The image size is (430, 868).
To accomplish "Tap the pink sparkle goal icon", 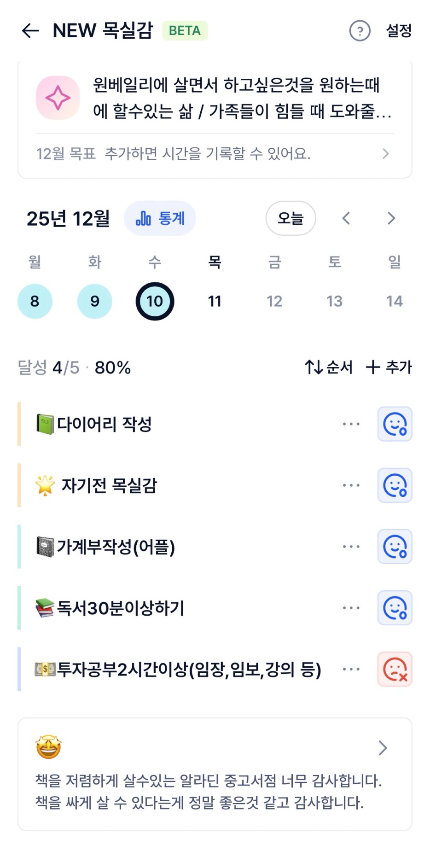I will pos(58,98).
